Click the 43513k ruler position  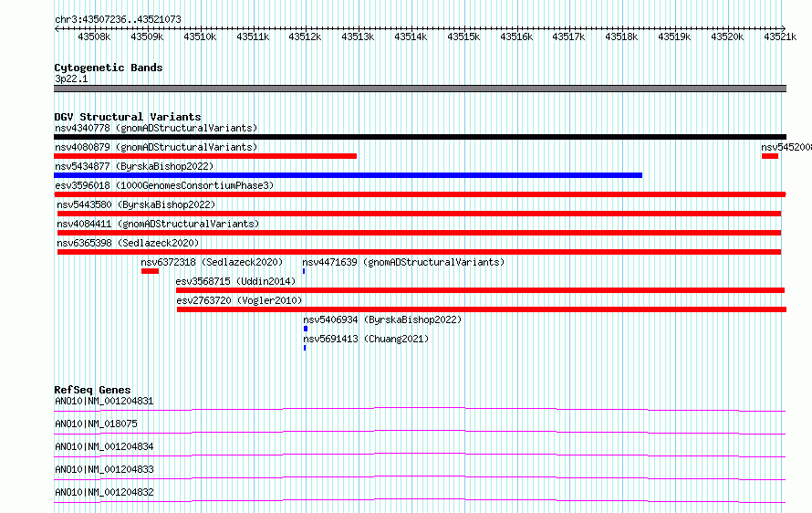coord(358,37)
